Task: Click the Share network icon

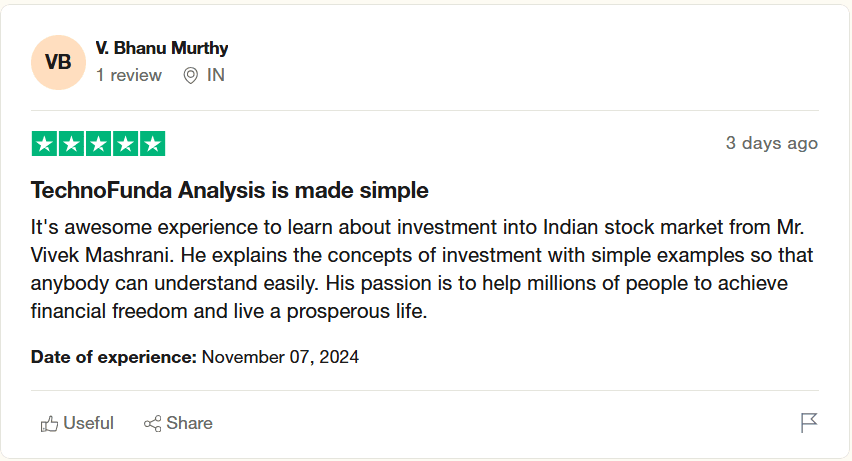Action: tap(153, 424)
